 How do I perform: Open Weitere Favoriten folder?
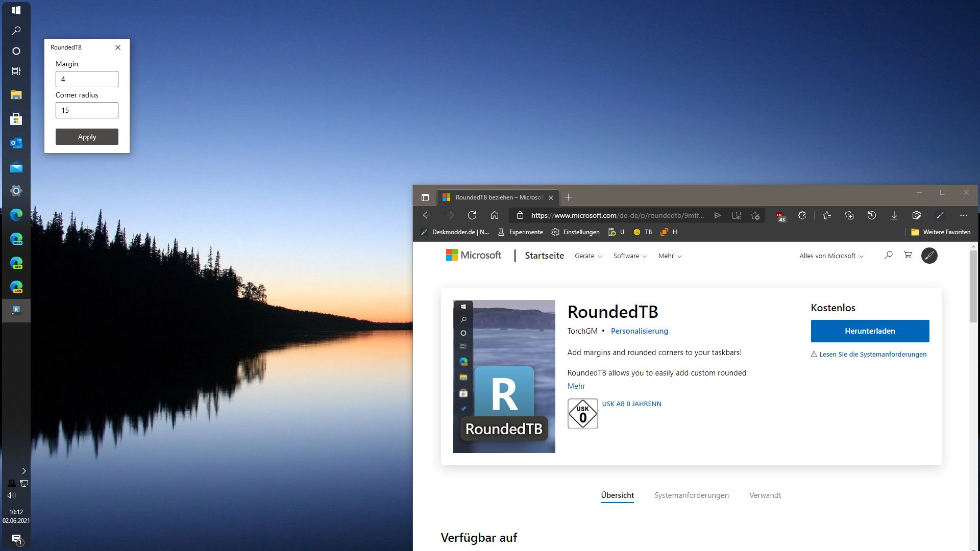click(941, 232)
